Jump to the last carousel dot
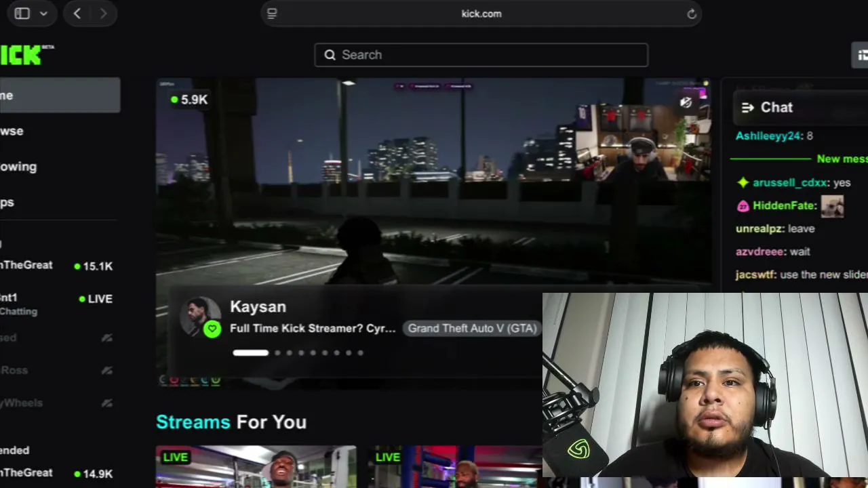 pyautogui.click(x=360, y=352)
